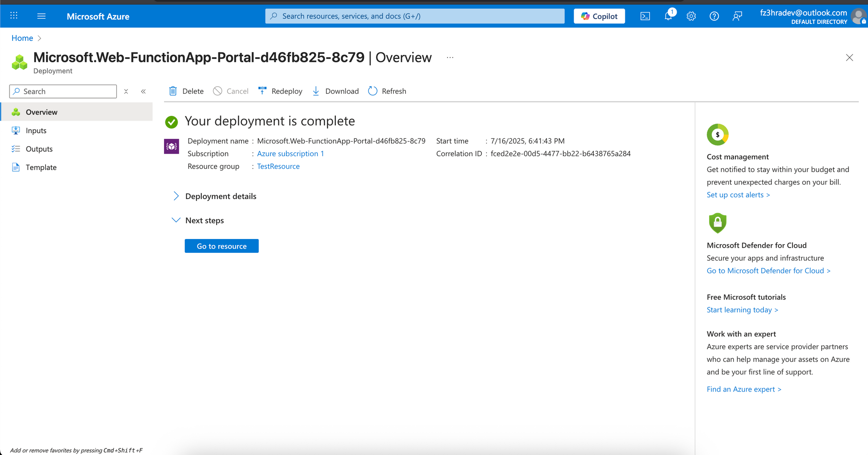Click the Cancel circle-slash icon
This screenshot has width=868, height=455.
tap(217, 91)
